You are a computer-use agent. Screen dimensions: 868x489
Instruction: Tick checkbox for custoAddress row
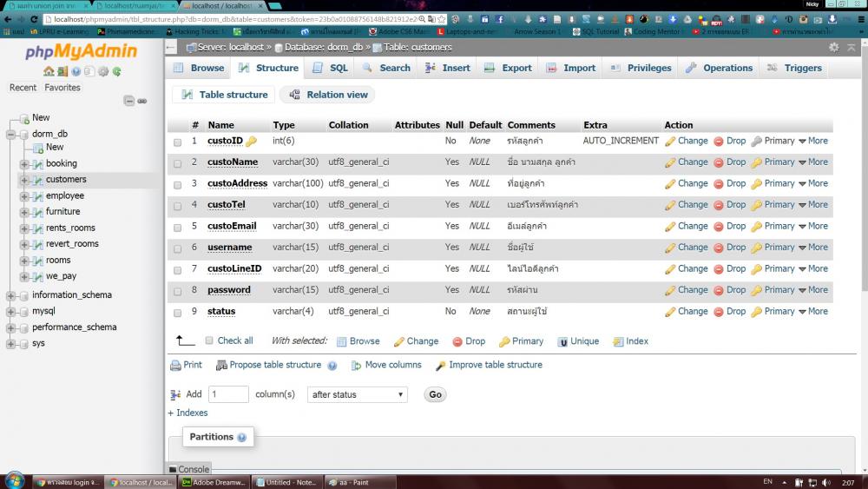(177, 185)
